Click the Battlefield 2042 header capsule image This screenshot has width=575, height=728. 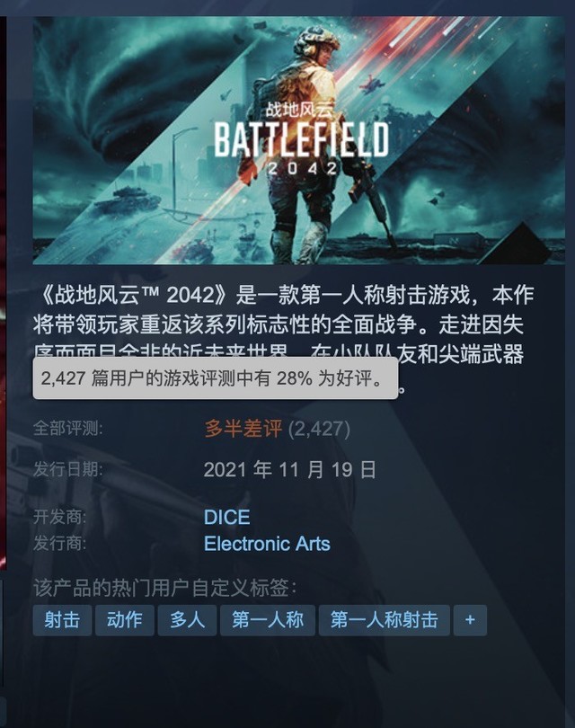(x=299, y=140)
